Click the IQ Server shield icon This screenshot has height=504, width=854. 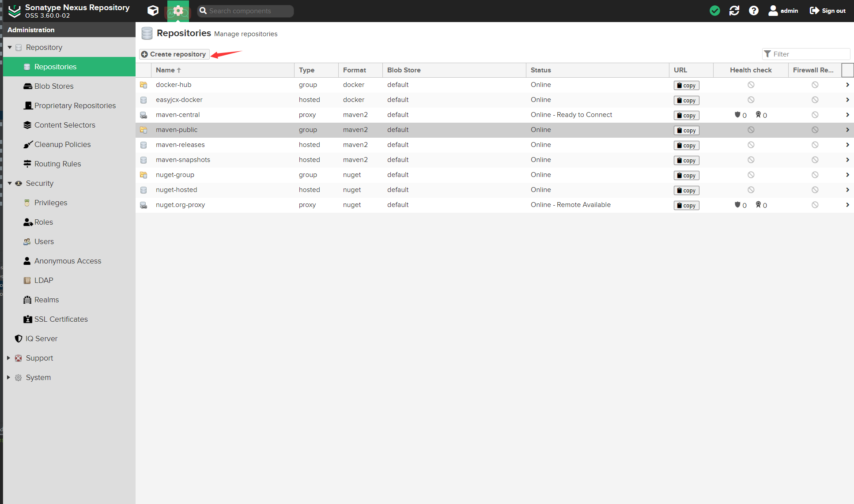pos(19,339)
